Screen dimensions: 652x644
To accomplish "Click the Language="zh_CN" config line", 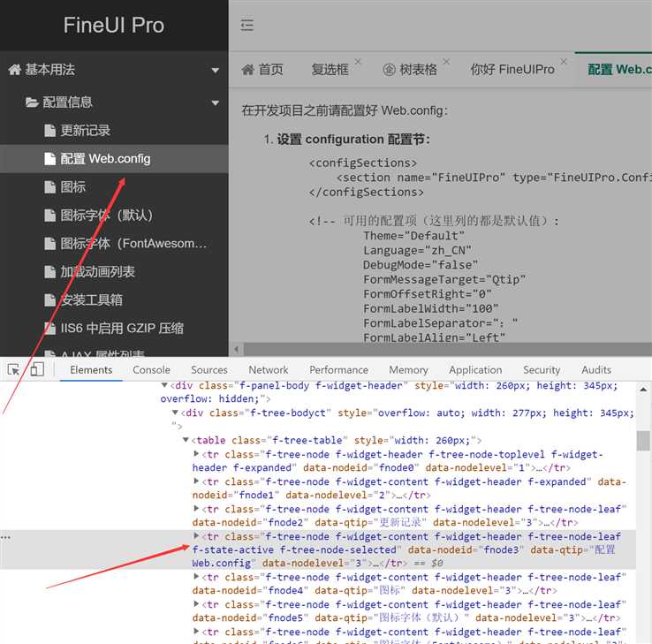I will [417, 250].
